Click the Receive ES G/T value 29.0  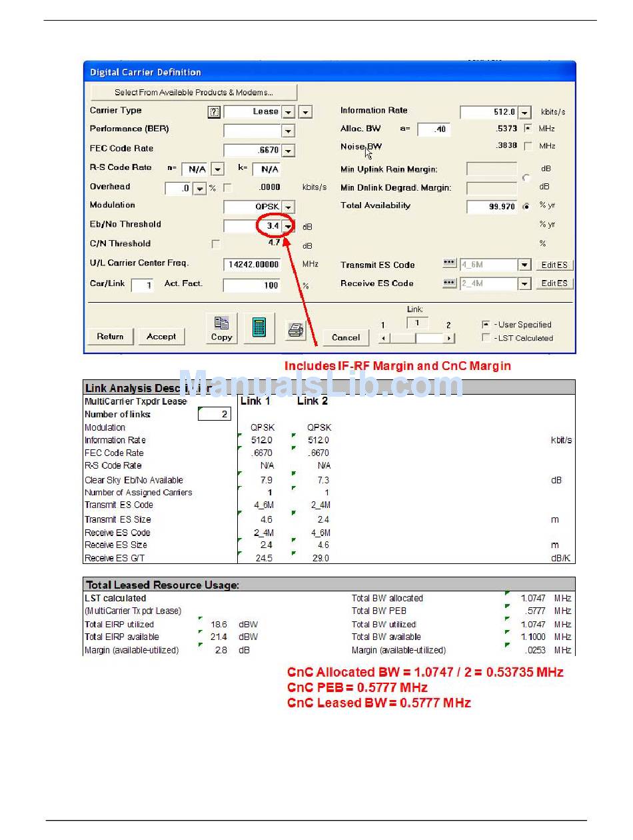320,558
